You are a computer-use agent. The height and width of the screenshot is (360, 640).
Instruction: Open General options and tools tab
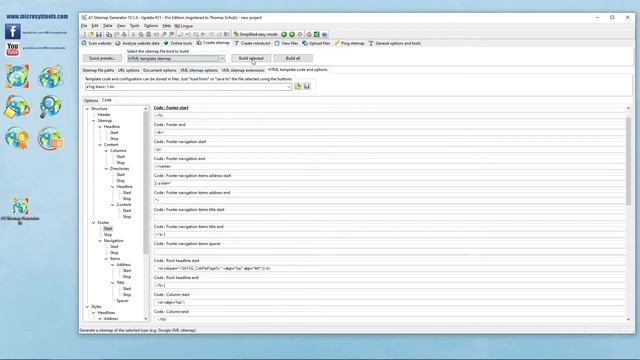click(395, 43)
